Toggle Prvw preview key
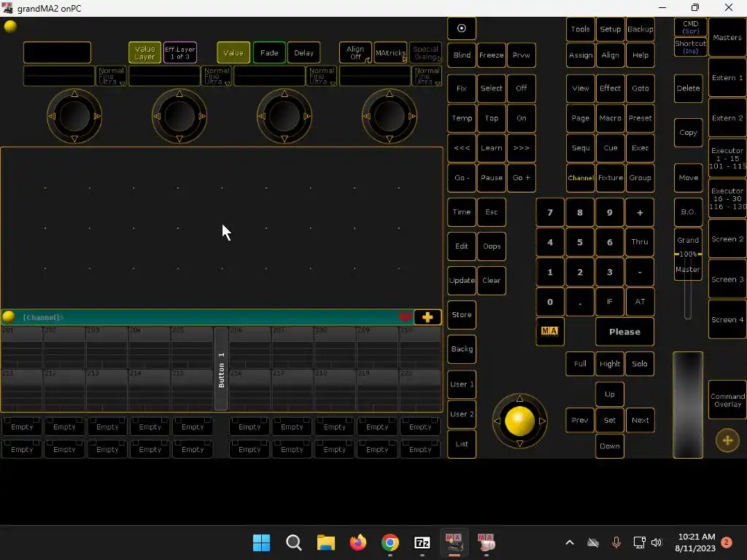The height and width of the screenshot is (560, 747). pos(521,55)
